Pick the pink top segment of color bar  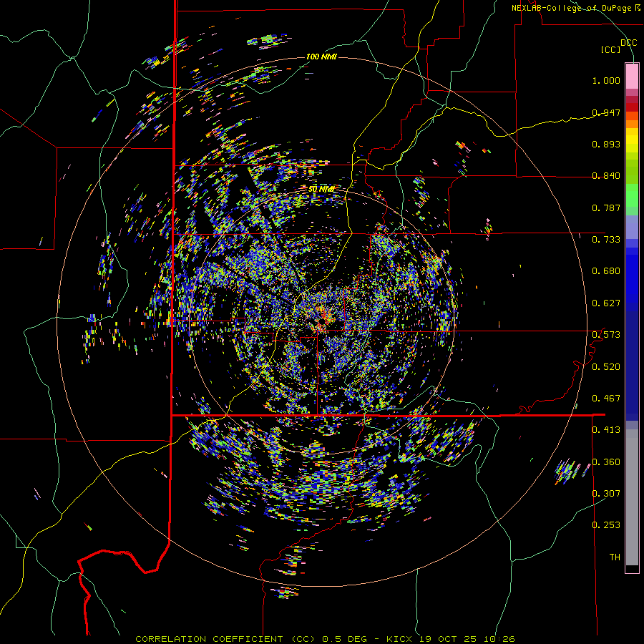(x=632, y=76)
